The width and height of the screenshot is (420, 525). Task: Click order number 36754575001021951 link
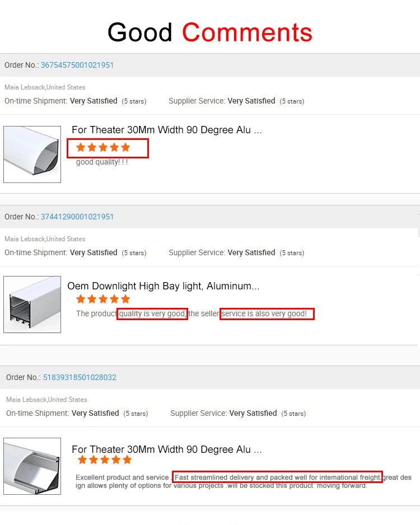(x=77, y=65)
